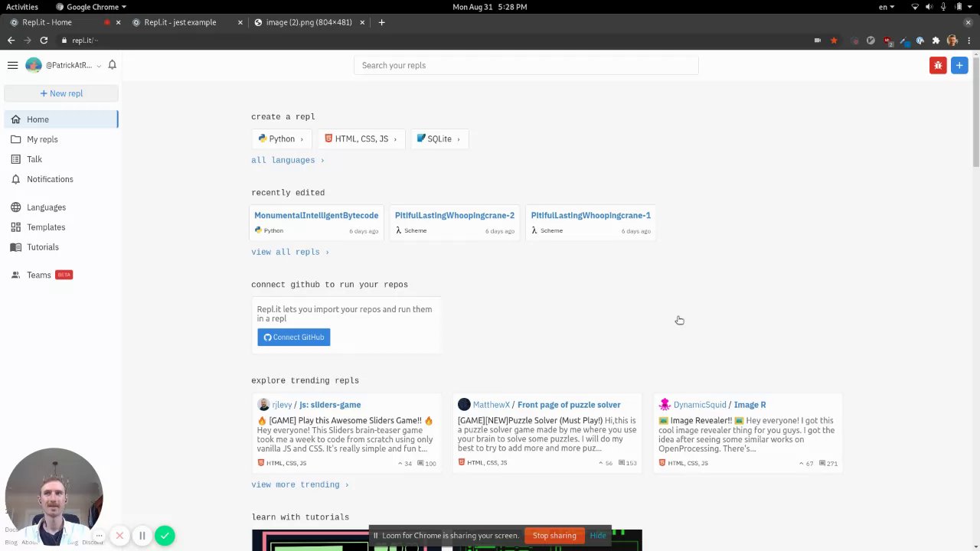Open Notifications in sidebar
Viewport: 980px width, 551px height.
click(61, 179)
